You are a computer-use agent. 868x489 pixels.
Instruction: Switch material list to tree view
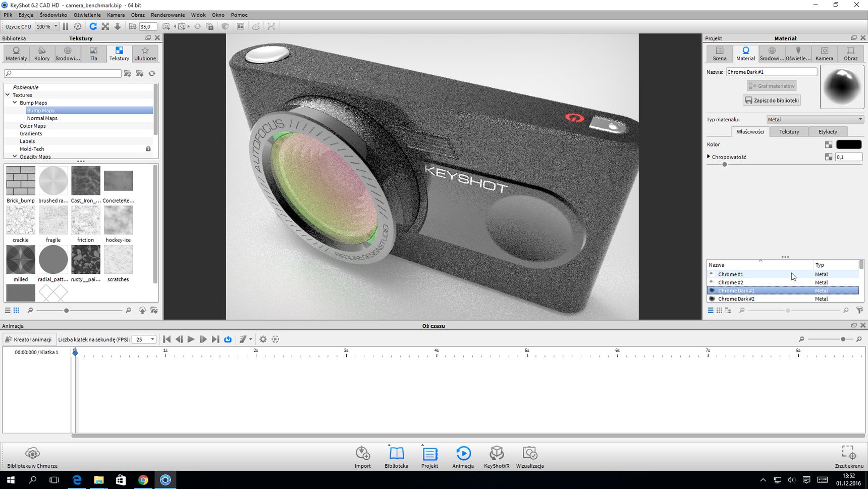(x=728, y=310)
